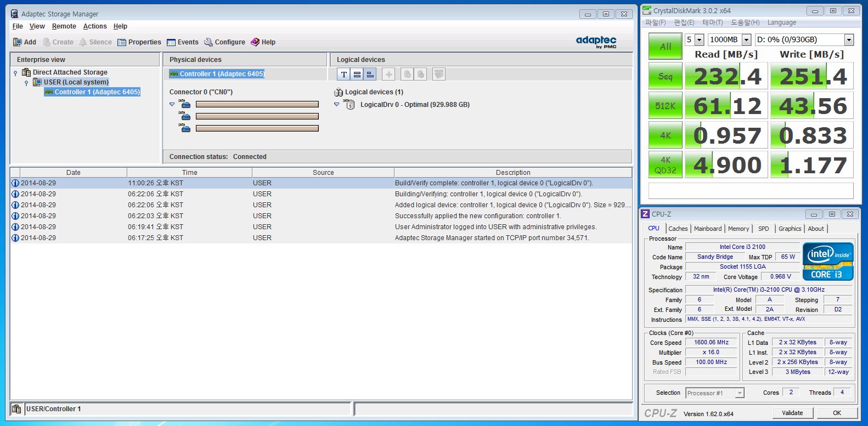Open the Help menu in Storage Manager
The height and width of the screenshot is (426, 868).
point(120,26)
